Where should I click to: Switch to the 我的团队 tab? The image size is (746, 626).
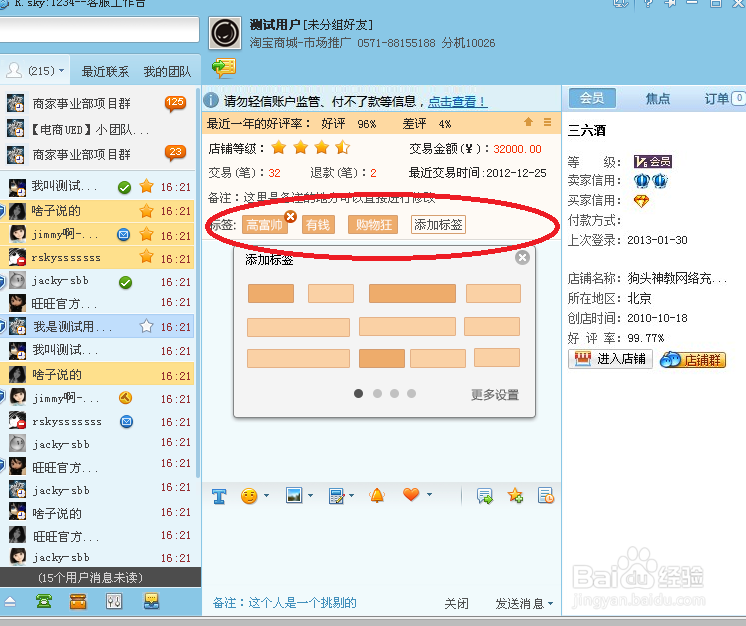pyautogui.click(x=167, y=72)
